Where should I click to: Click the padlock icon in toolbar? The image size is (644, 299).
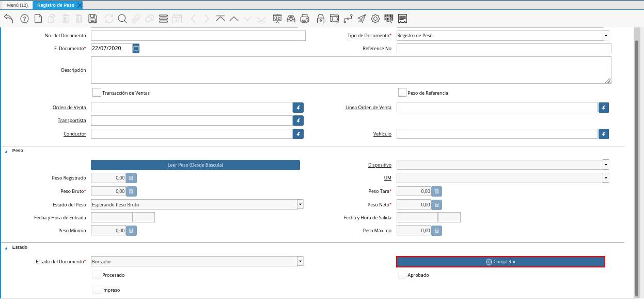click(x=321, y=19)
